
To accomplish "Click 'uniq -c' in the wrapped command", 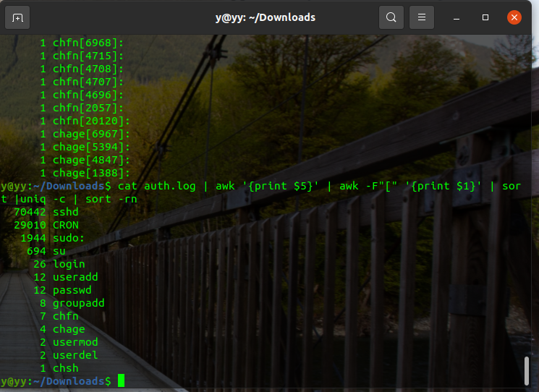I will pos(43,200).
